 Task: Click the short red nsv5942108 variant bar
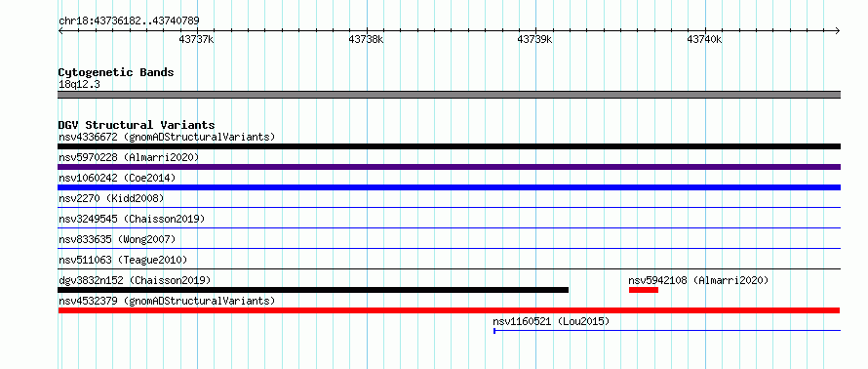click(x=644, y=290)
